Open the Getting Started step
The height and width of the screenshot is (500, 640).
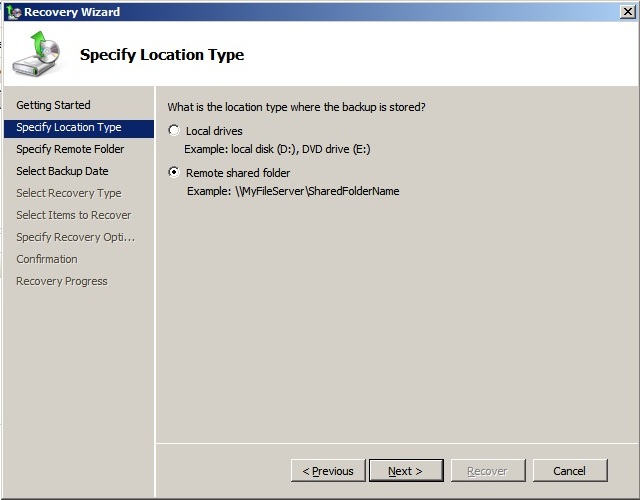coord(53,105)
